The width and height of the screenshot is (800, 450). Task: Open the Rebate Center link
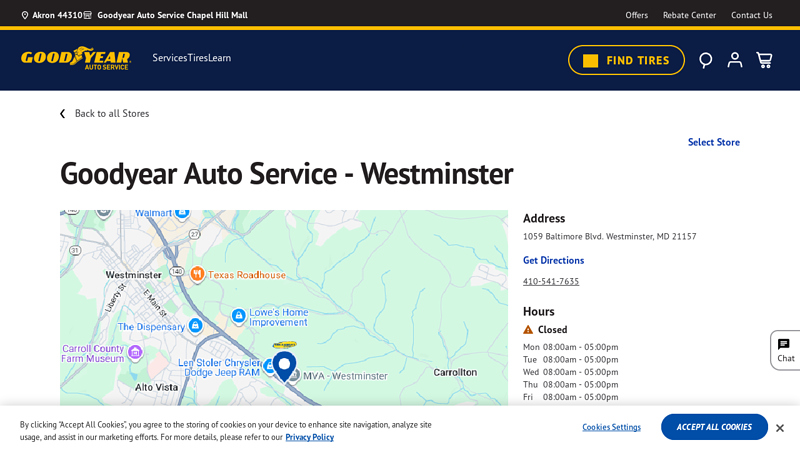tap(689, 15)
